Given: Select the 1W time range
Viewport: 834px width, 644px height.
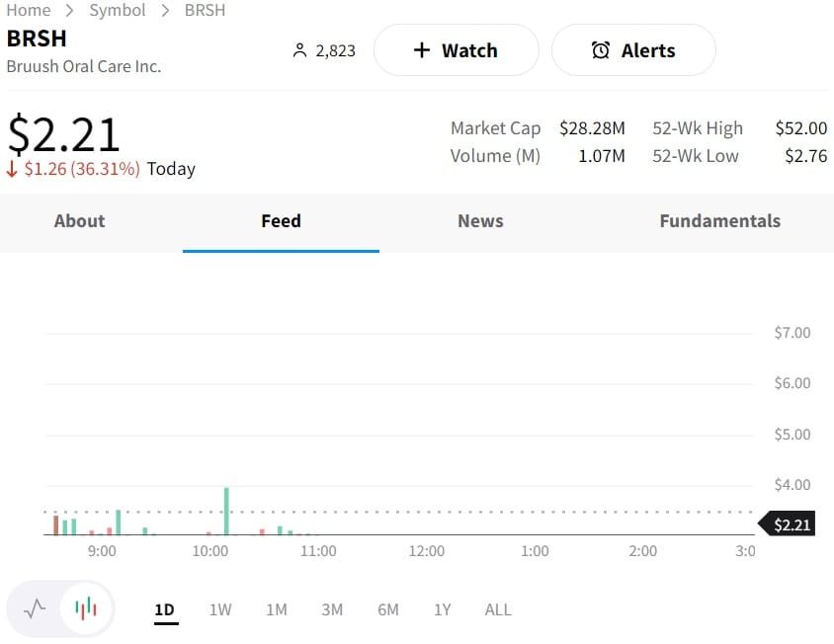Looking at the screenshot, I should coord(220,609).
